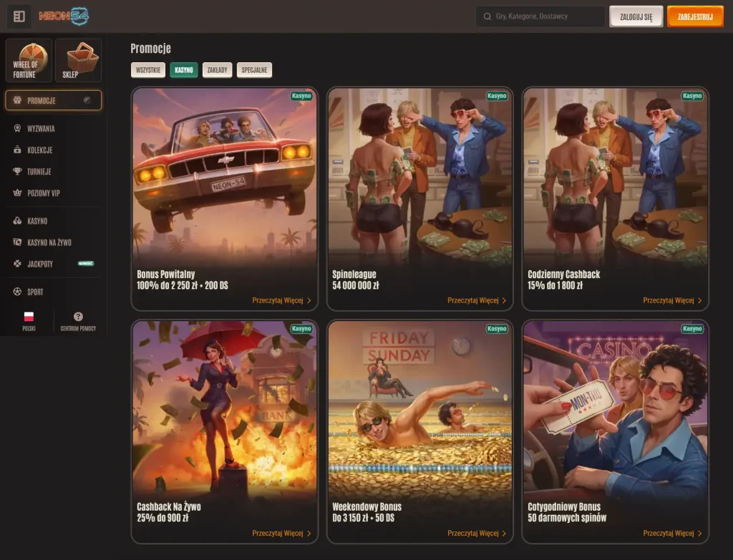The width and height of the screenshot is (733, 560).
Task: Click the Zarejestruj button
Action: [695, 17]
